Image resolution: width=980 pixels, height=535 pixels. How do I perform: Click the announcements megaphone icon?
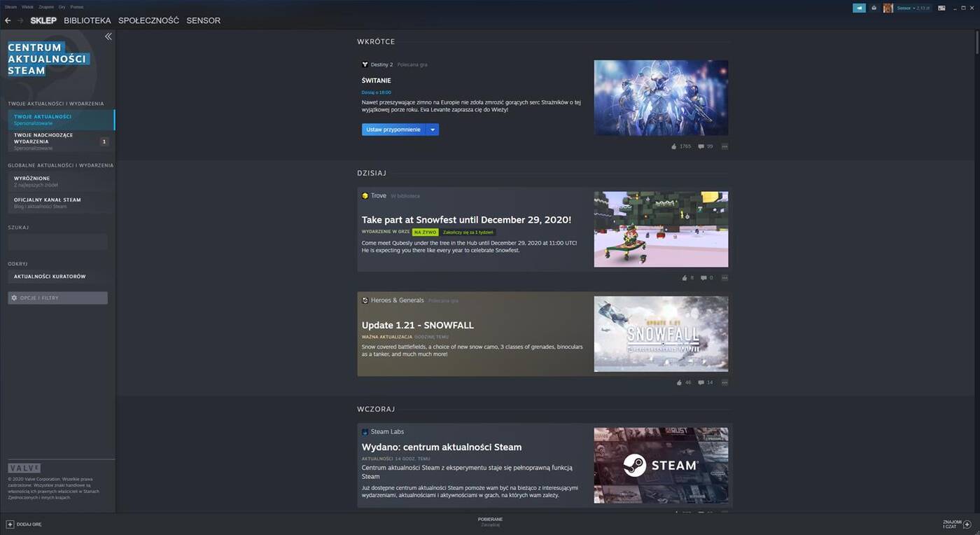click(x=859, y=8)
